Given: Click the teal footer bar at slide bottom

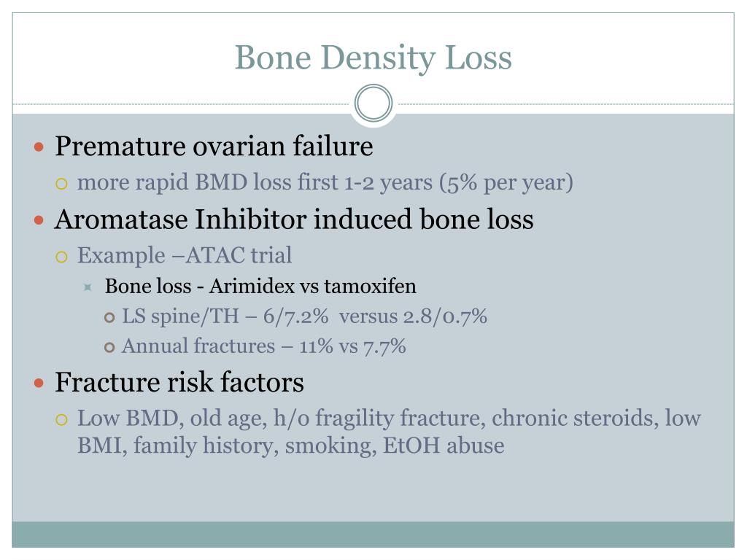Looking at the screenshot, I should pos(373,534).
